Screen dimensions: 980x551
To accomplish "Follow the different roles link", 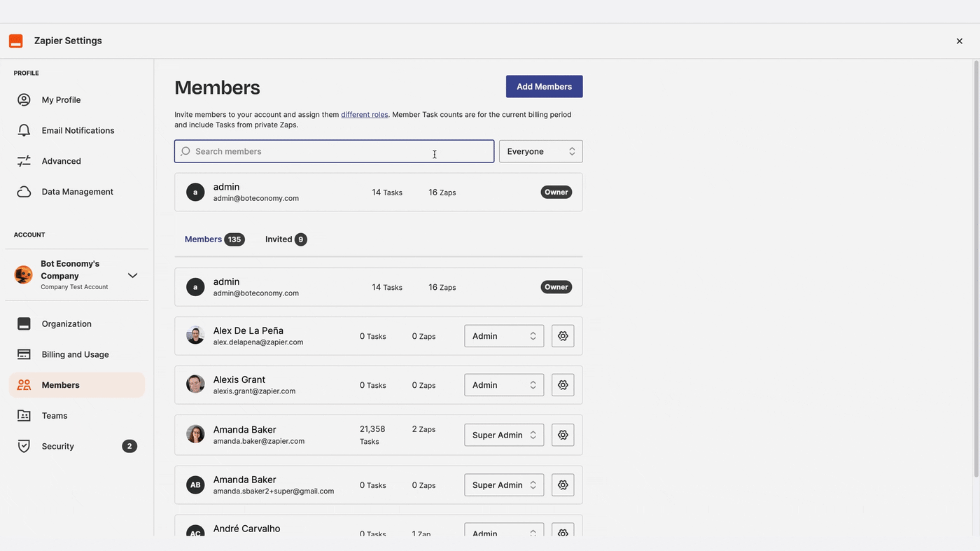I will tap(365, 115).
